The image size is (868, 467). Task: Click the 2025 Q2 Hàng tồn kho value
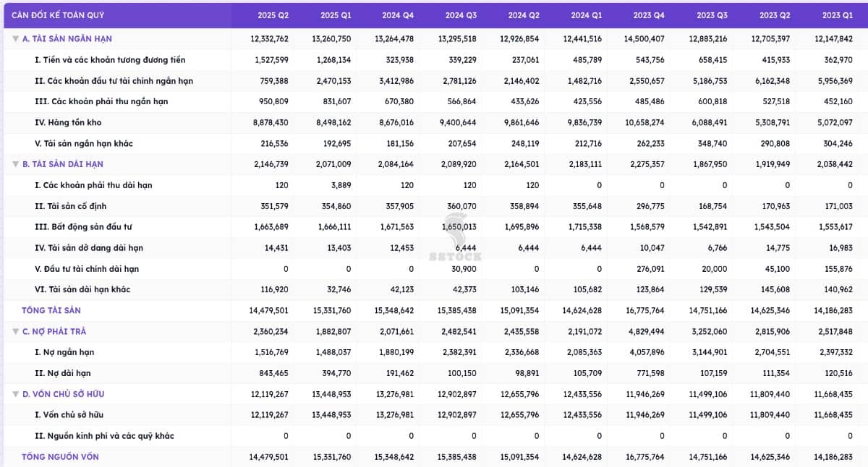tap(271, 123)
